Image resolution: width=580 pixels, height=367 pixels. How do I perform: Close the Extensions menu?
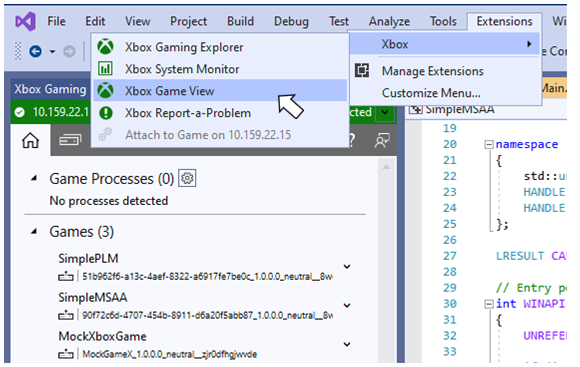pos(505,21)
